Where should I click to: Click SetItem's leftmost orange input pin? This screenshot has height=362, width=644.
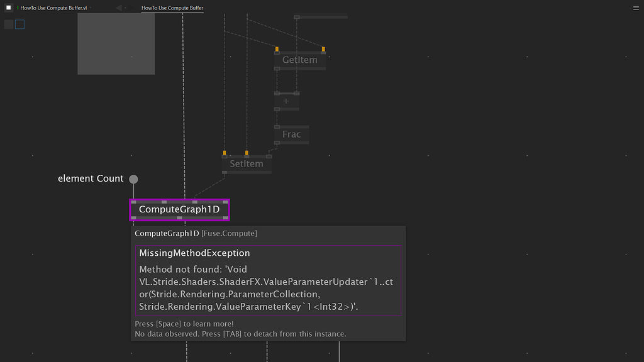225,153
